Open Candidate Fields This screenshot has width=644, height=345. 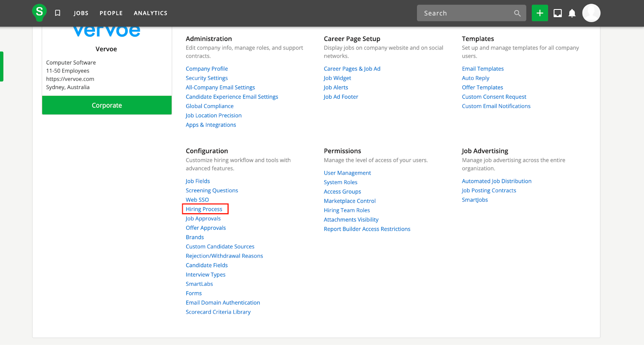(207, 265)
